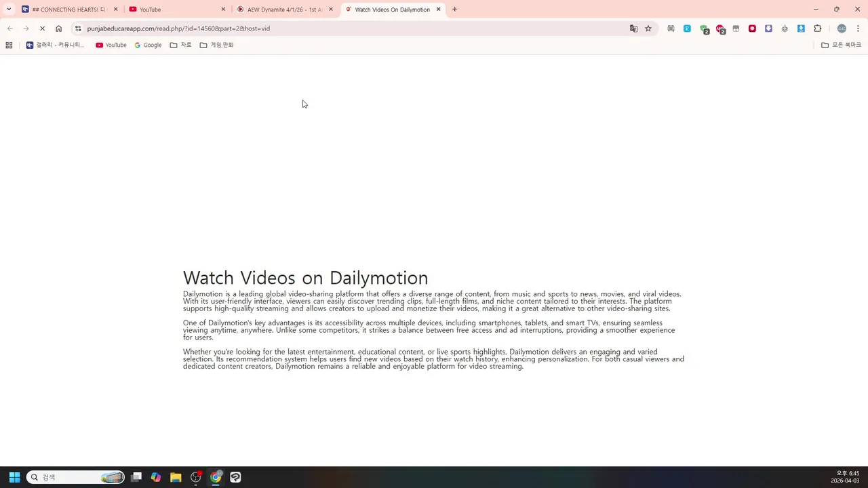Click the gray window-shaped extension icon
This screenshot has height=488, width=868.
coord(736,28)
